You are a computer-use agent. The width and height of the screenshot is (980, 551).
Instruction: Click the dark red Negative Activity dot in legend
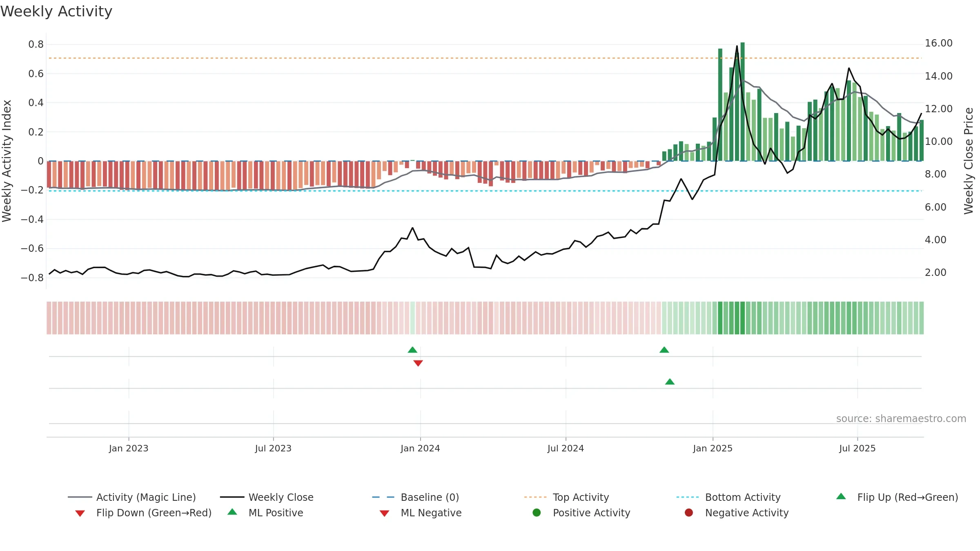689,513
